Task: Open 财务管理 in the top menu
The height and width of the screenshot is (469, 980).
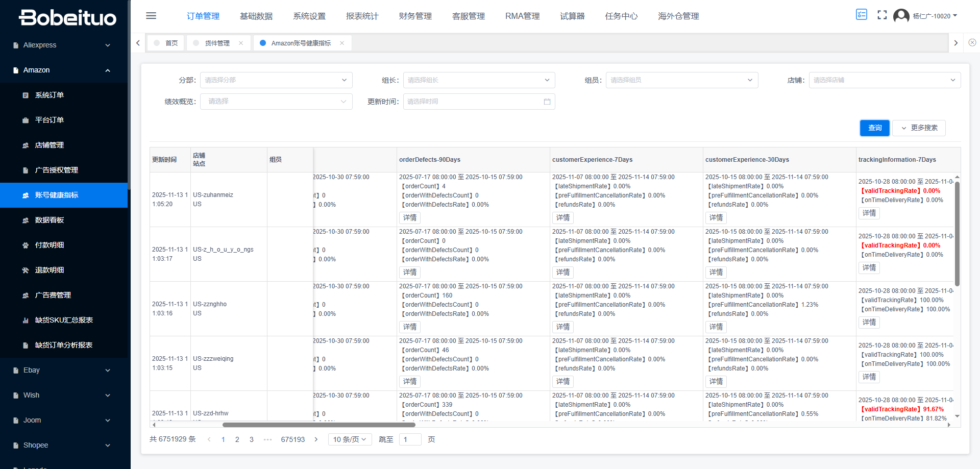Action: click(x=415, y=16)
